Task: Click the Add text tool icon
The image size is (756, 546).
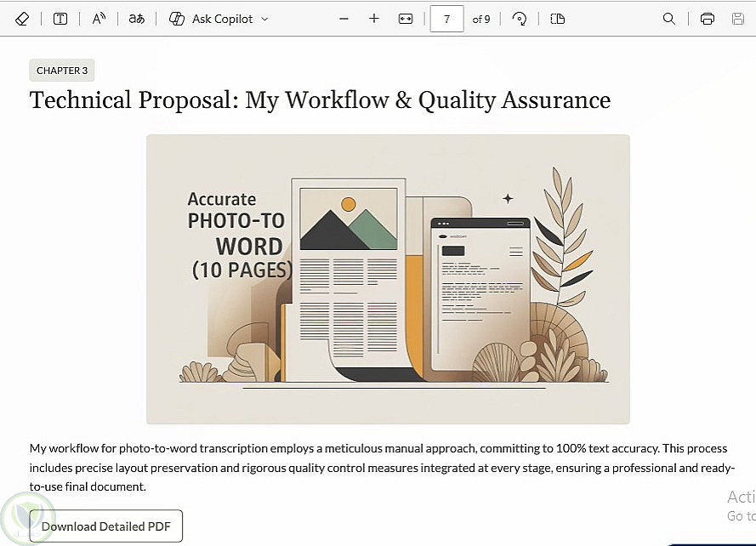Action: 60,19
